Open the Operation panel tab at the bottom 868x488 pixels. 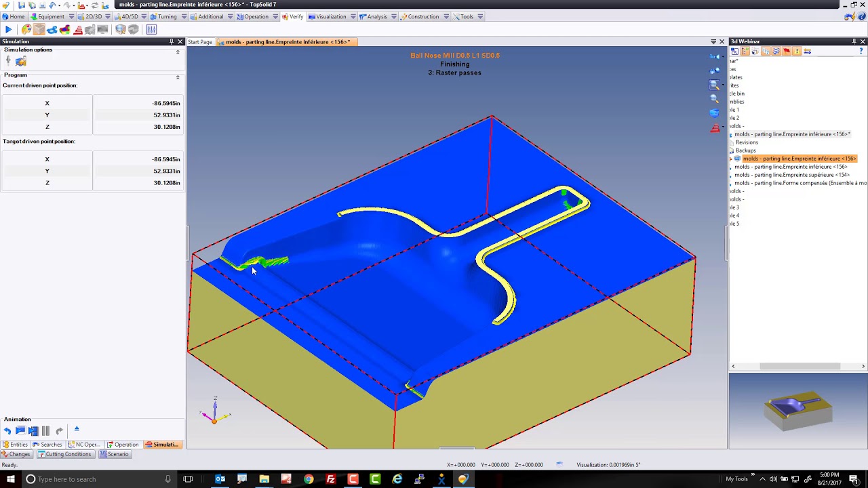123,445
